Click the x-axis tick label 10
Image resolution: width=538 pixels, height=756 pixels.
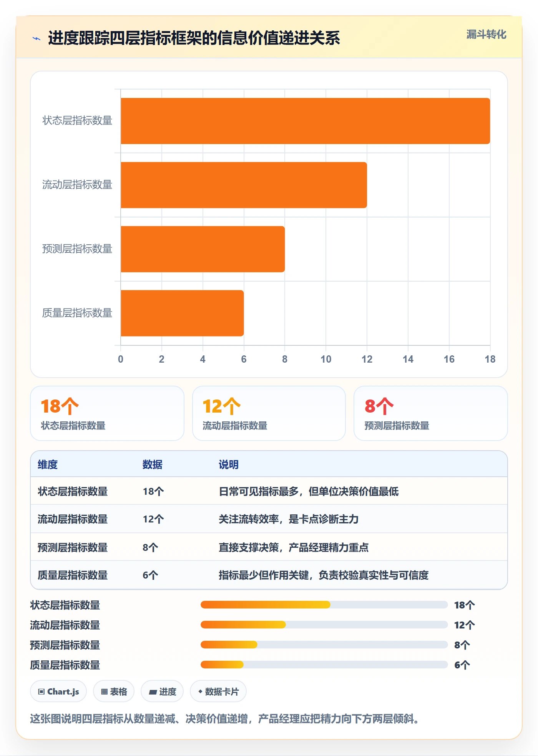coord(326,359)
